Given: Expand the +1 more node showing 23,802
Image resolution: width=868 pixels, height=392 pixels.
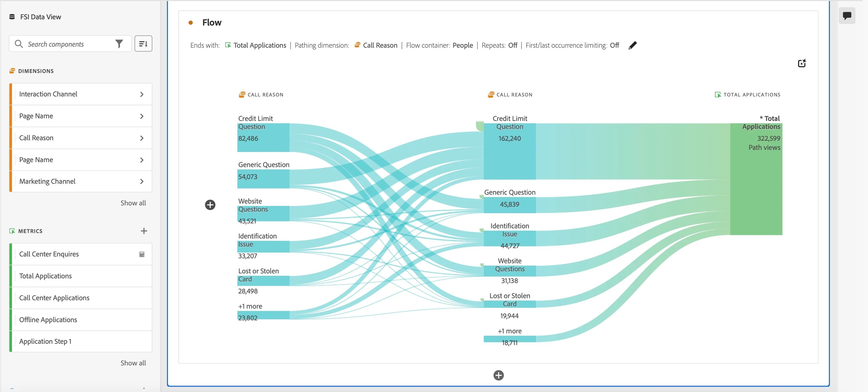Looking at the screenshot, I should pyautogui.click(x=263, y=315).
